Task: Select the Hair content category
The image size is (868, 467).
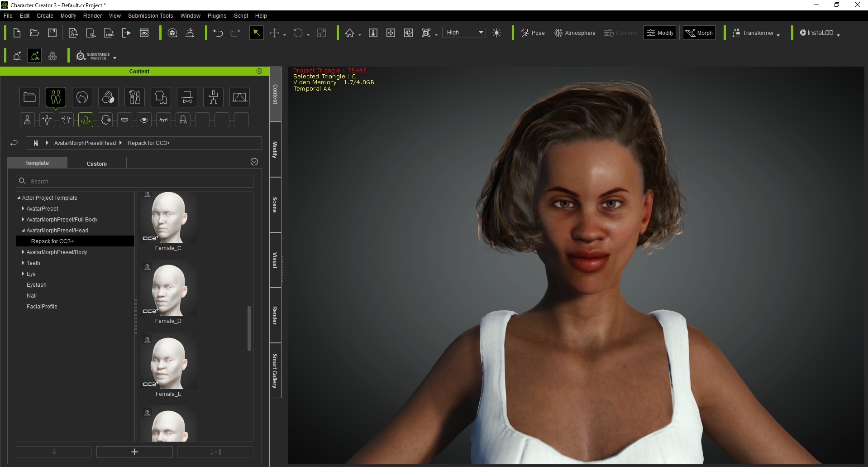Action: click(82, 97)
